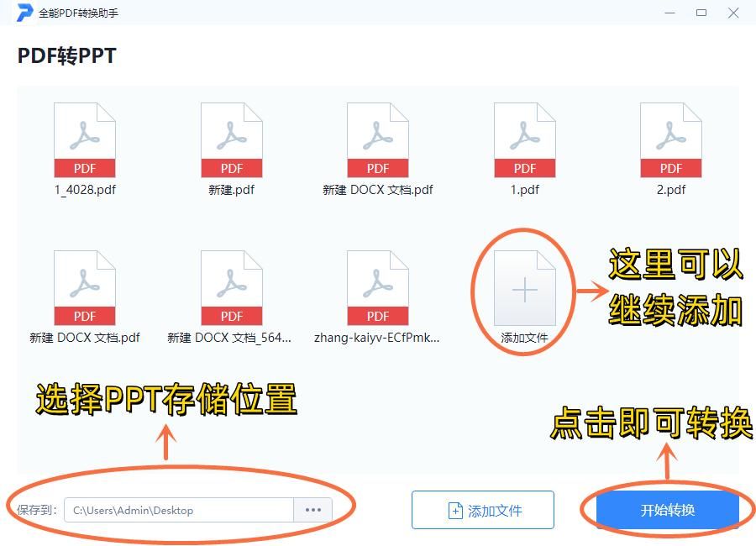Close the PDF converter window
The image size is (756, 546).
tap(733, 13)
